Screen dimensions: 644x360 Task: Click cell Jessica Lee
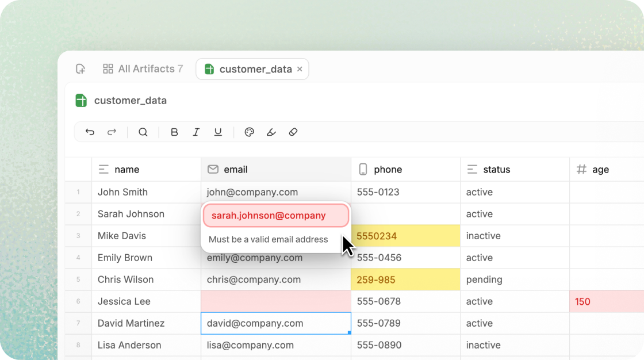[146, 301]
